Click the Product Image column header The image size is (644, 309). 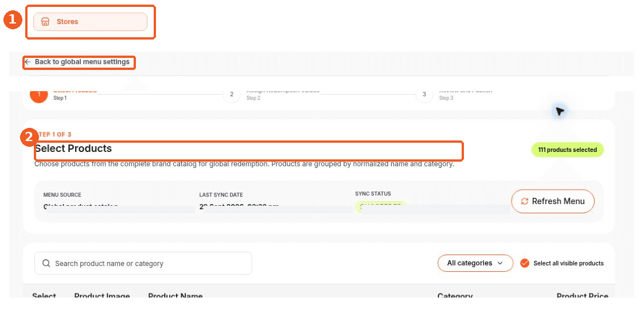(102, 296)
